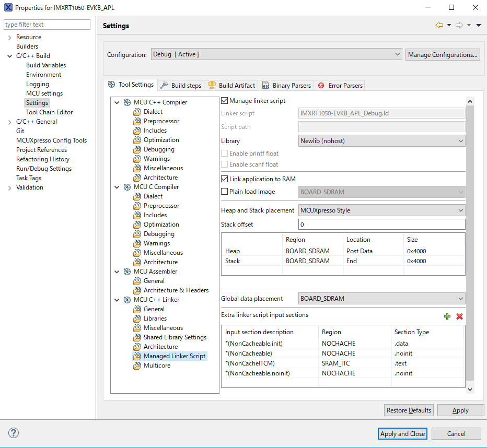
Task: Click the Error Parsers red icon
Action: point(321,85)
